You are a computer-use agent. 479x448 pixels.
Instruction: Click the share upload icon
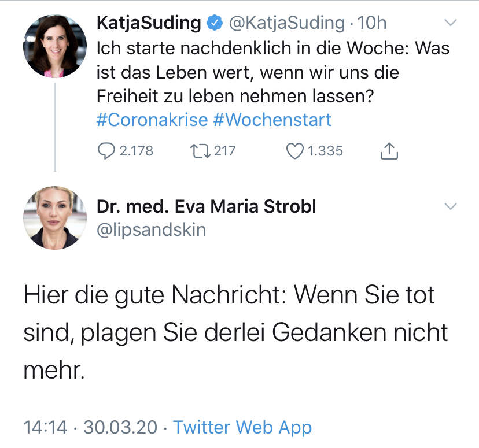click(x=389, y=151)
